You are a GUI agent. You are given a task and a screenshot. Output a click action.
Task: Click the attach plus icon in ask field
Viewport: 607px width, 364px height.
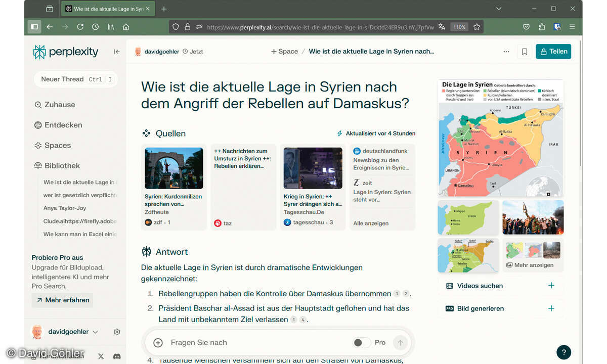158,343
